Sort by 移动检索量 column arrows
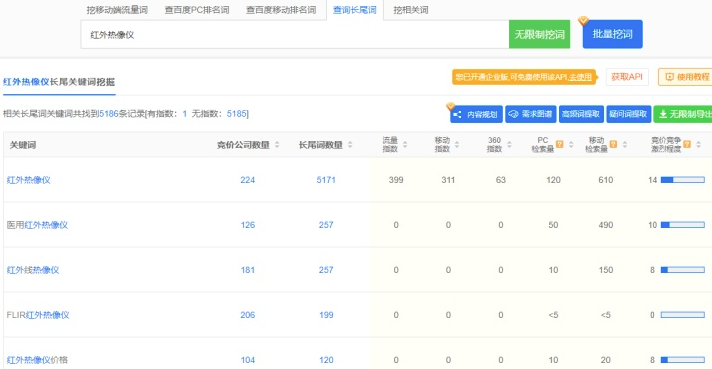Image resolution: width=712 pixels, height=369 pixels. (x=625, y=145)
